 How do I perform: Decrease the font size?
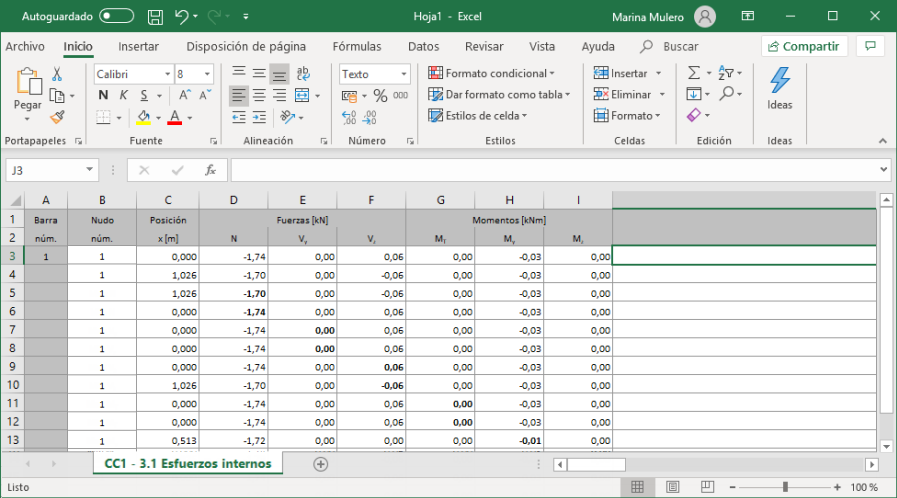tap(205, 95)
